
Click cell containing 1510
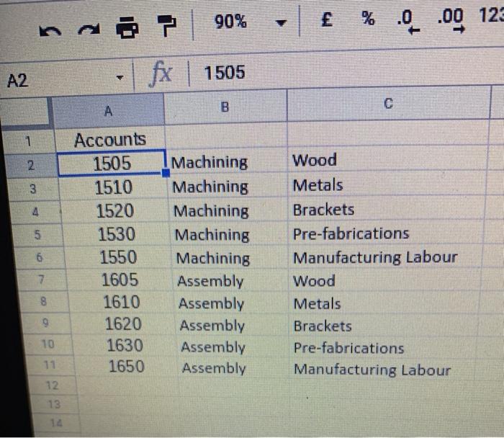(114, 187)
